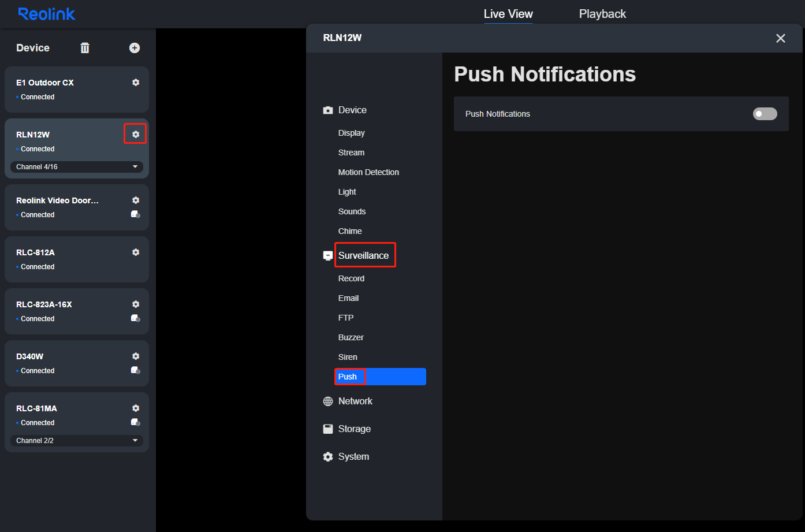
Task: Switch to the Live View tab
Action: coord(508,14)
